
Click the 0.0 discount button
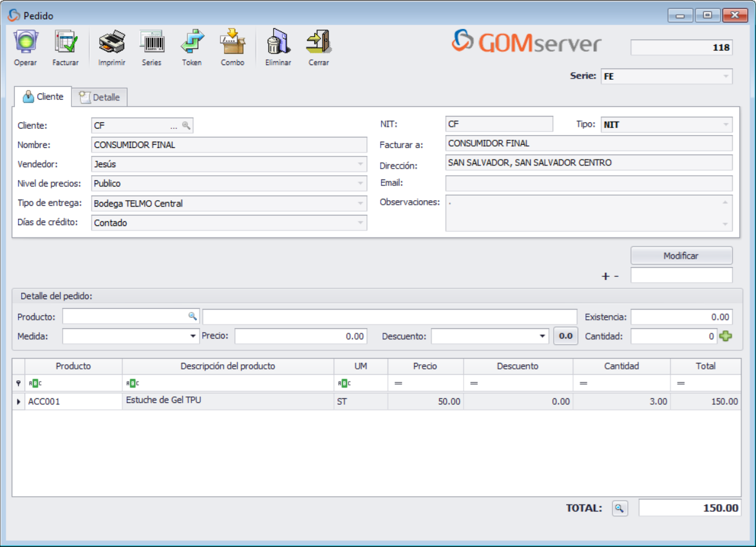pos(565,336)
